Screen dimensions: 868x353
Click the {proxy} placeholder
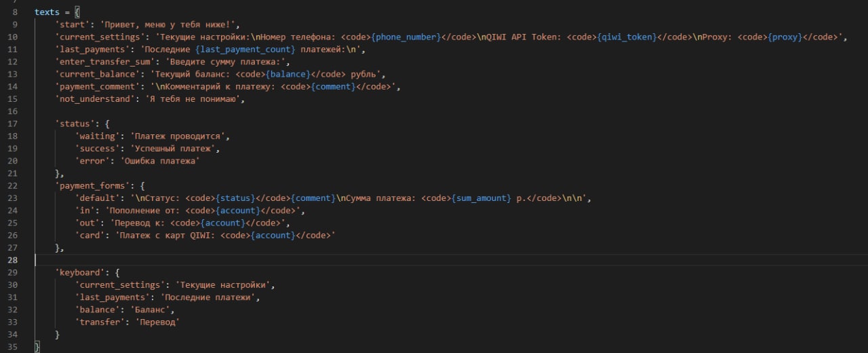pyautogui.click(x=785, y=37)
